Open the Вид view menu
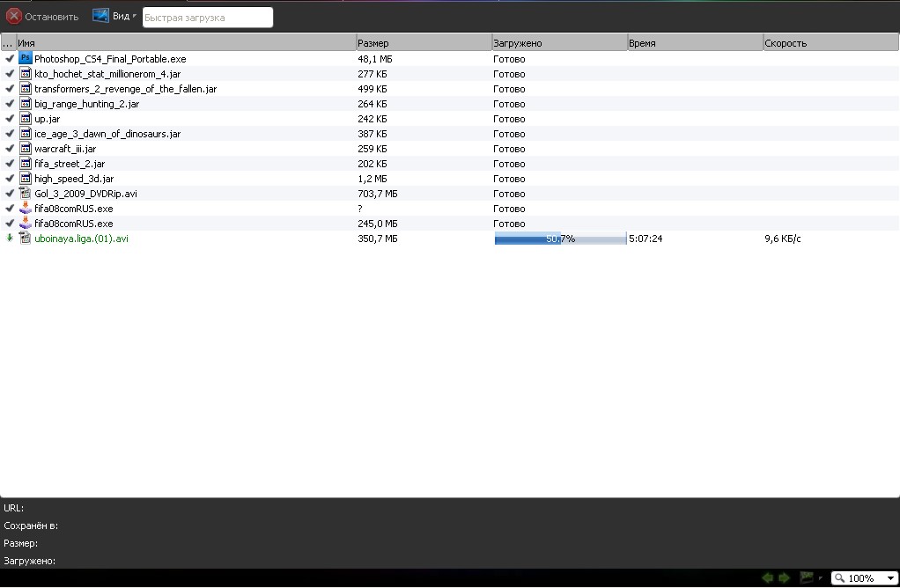This screenshot has width=900, height=588. click(x=124, y=16)
